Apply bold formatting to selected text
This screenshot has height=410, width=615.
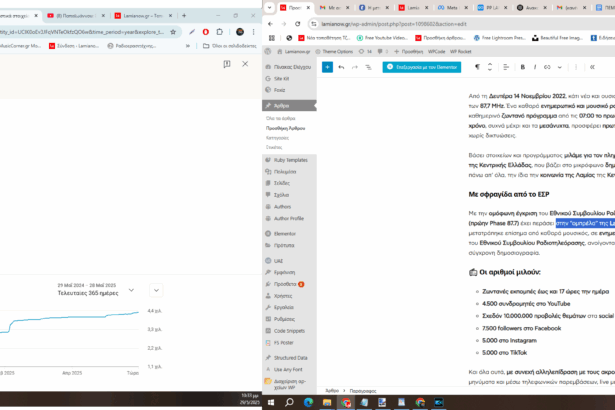(523, 67)
